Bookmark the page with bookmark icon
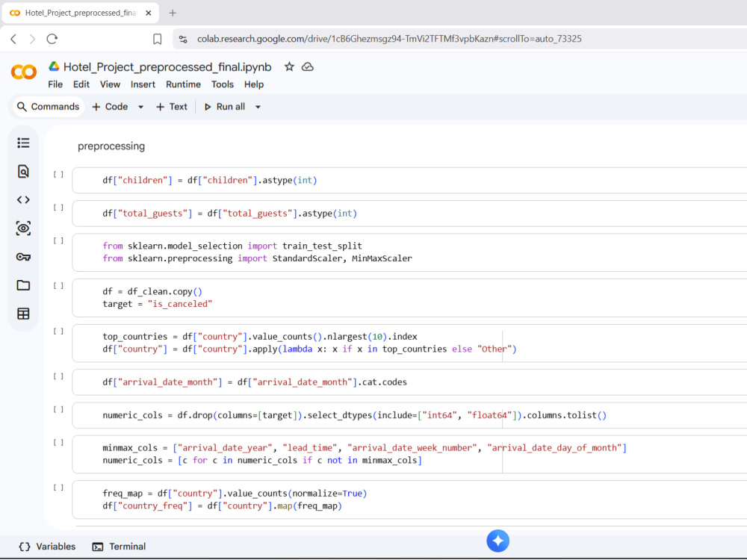747x560 pixels. 157,39
